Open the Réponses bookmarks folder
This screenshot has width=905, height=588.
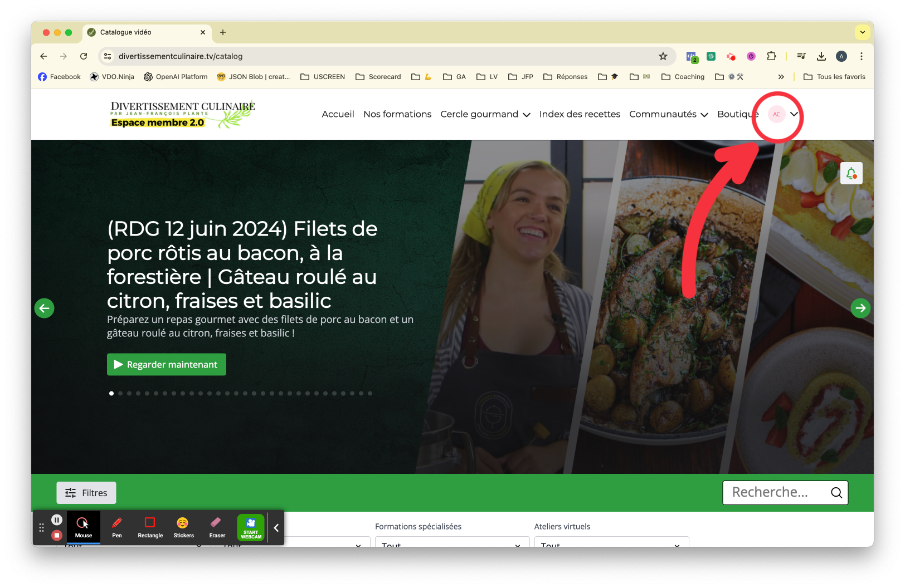tap(566, 77)
